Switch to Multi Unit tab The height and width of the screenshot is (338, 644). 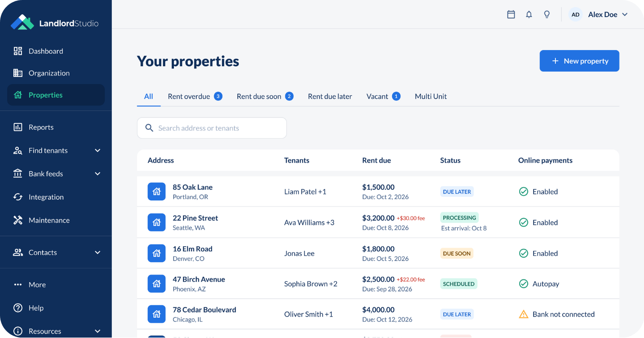point(431,97)
